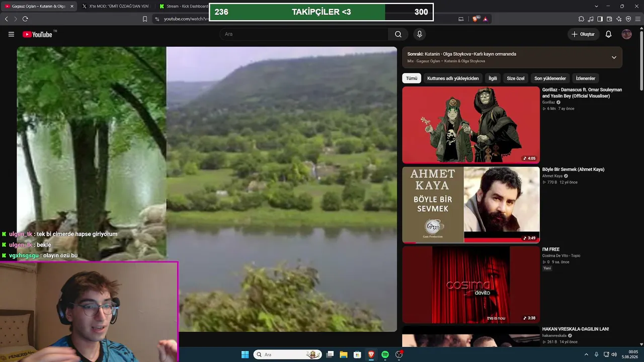The height and width of the screenshot is (362, 644).
Task: Open OBS Studio icon on the taskbar
Action: point(399,354)
